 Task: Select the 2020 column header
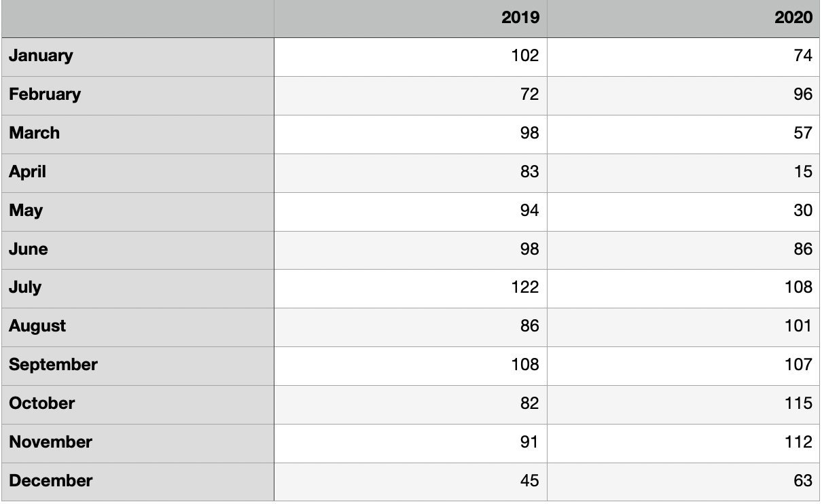[684, 18]
